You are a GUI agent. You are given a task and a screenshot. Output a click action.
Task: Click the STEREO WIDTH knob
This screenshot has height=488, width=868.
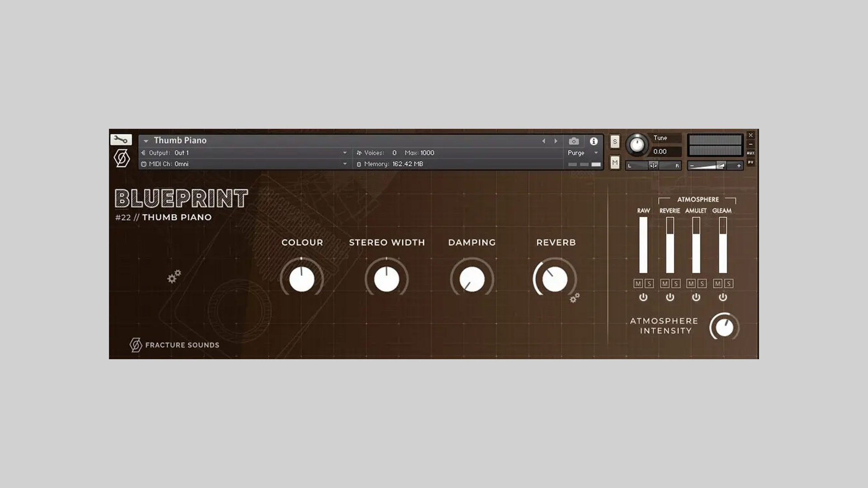tap(387, 279)
